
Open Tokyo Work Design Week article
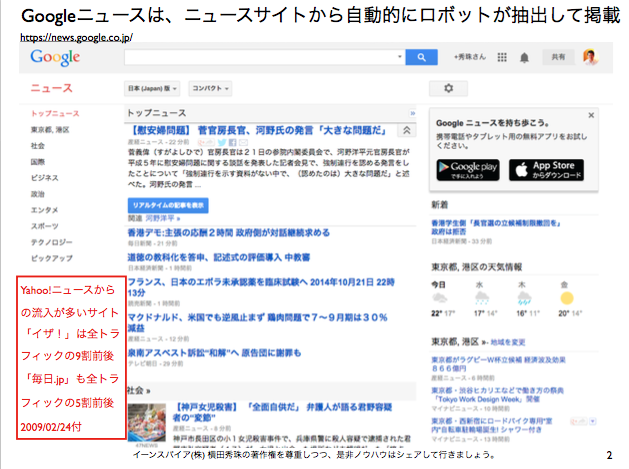(x=497, y=395)
